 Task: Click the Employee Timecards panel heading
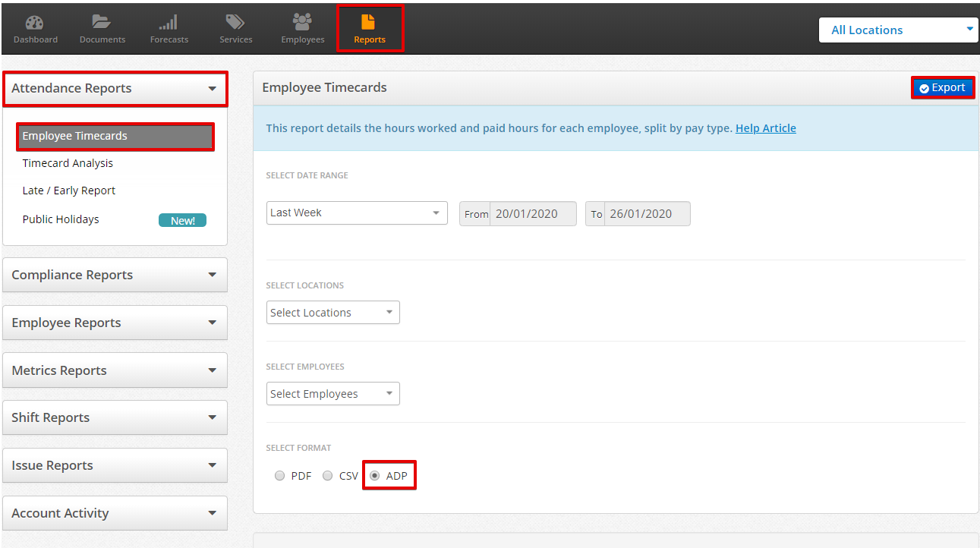pos(325,88)
